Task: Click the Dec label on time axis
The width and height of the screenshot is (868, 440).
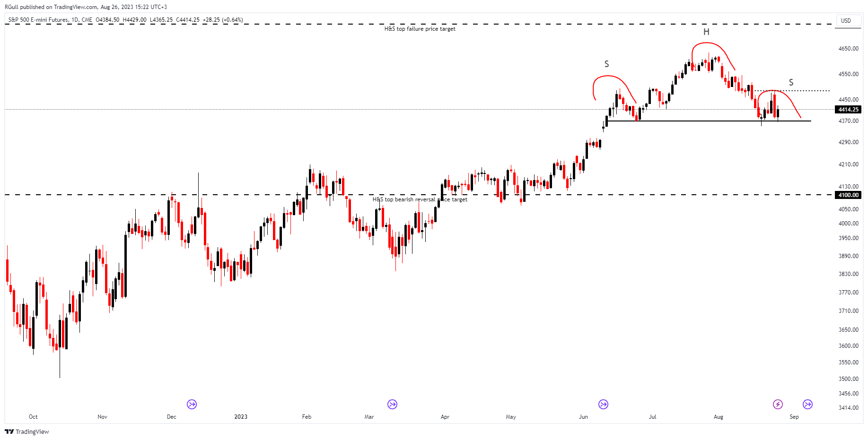Action: (171, 417)
